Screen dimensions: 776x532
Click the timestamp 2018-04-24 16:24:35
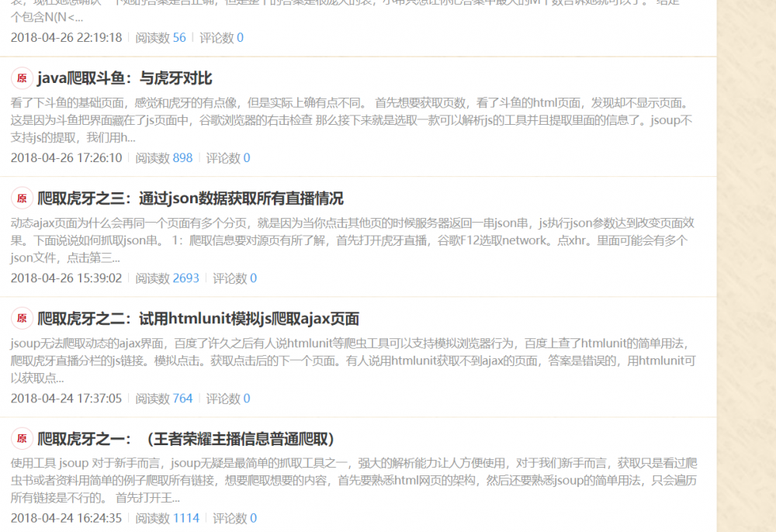pyautogui.click(x=66, y=518)
